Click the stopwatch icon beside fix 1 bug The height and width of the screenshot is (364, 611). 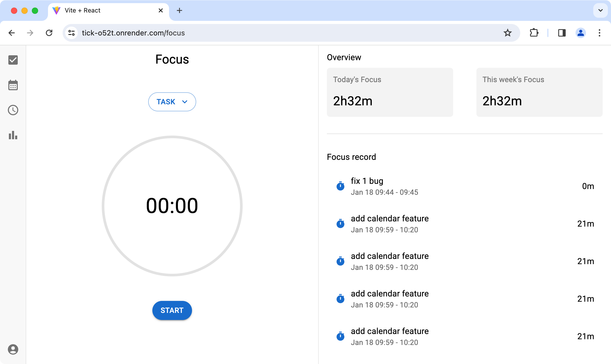pyautogui.click(x=340, y=186)
